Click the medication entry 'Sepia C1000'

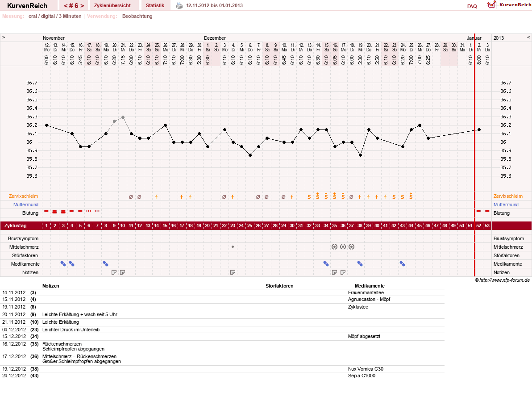(x=362, y=376)
